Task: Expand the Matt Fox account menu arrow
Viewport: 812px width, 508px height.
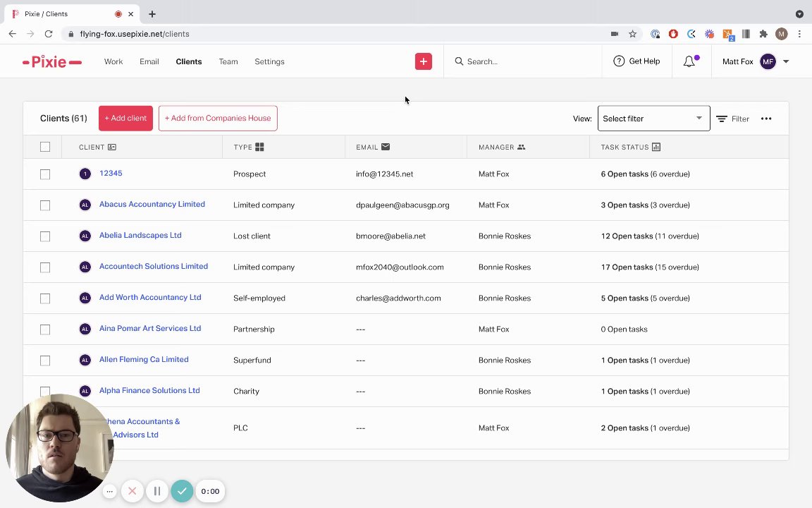Action: coord(786,61)
